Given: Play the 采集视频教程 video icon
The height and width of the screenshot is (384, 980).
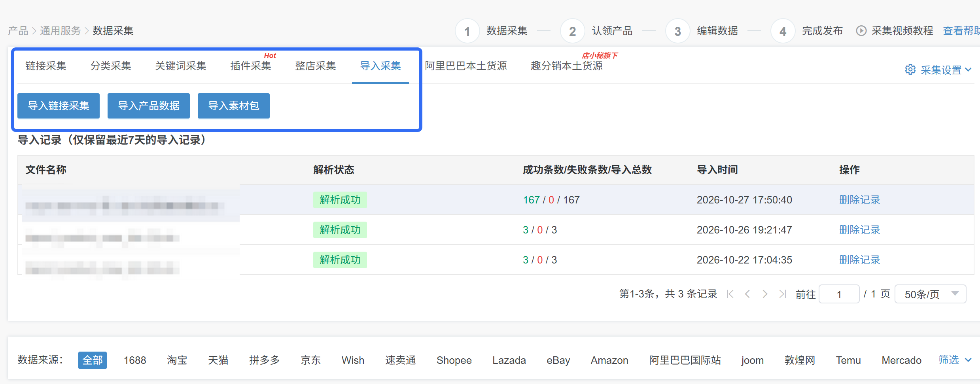Looking at the screenshot, I should click(861, 31).
